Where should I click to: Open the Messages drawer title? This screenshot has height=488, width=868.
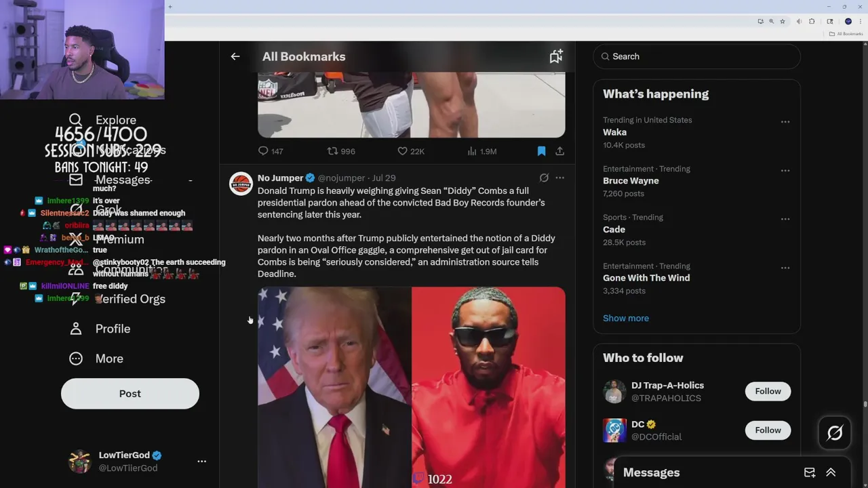point(651,472)
